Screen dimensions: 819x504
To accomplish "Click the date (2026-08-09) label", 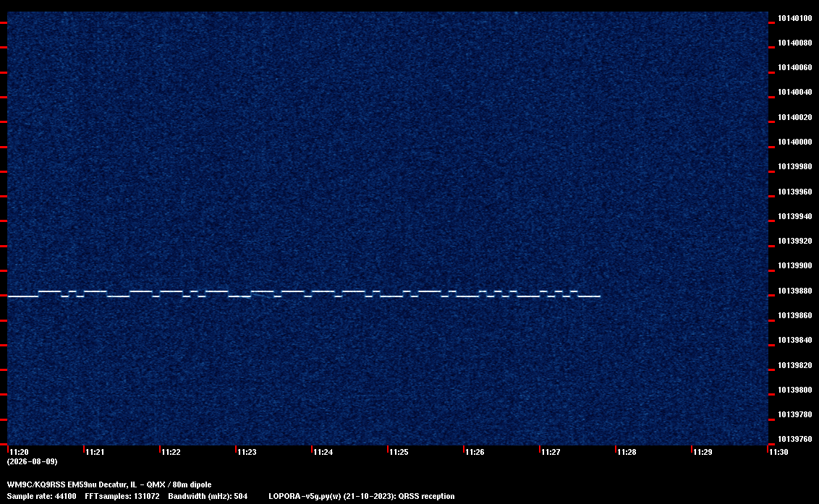I will [33, 461].
